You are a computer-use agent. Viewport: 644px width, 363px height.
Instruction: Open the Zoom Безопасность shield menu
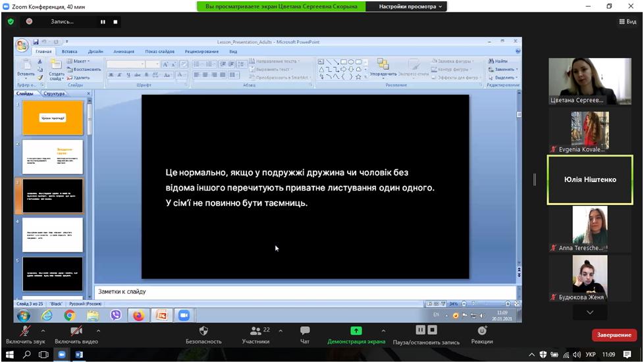[x=203, y=332]
